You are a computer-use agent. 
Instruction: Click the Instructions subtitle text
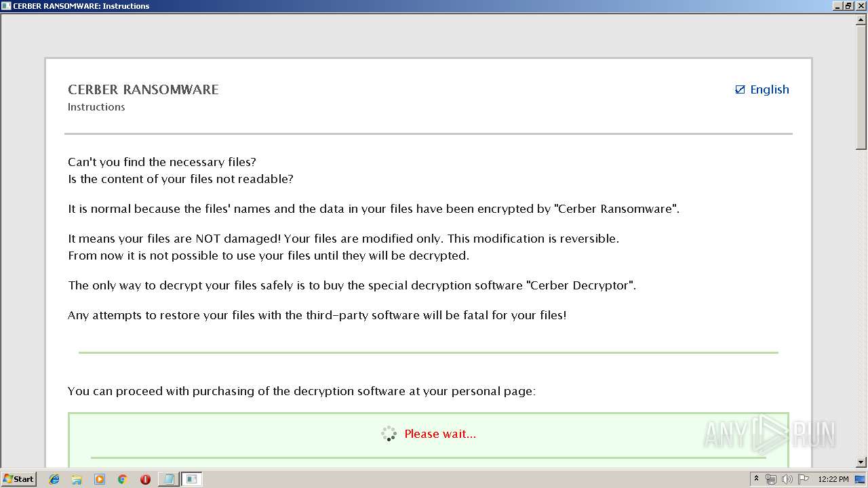pos(96,107)
